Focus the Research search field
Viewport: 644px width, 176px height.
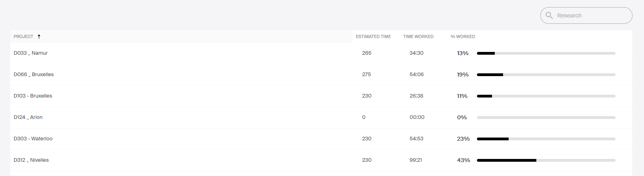(x=586, y=15)
